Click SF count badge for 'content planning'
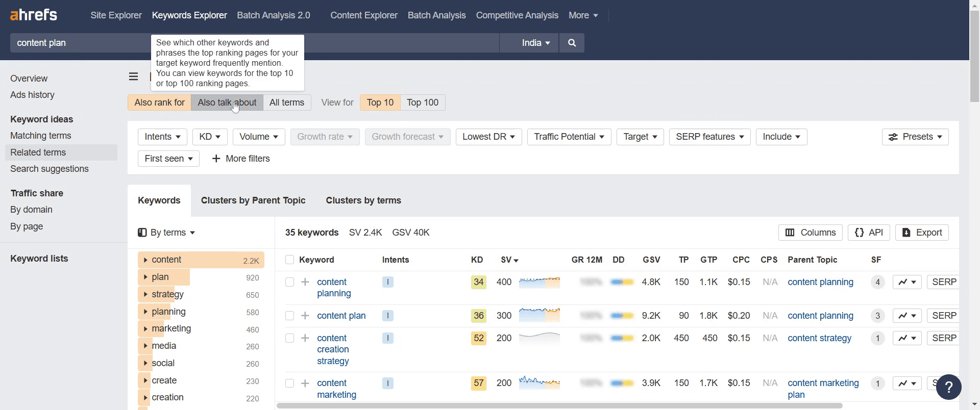Screen dimensions: 980x410 point(878,282)
